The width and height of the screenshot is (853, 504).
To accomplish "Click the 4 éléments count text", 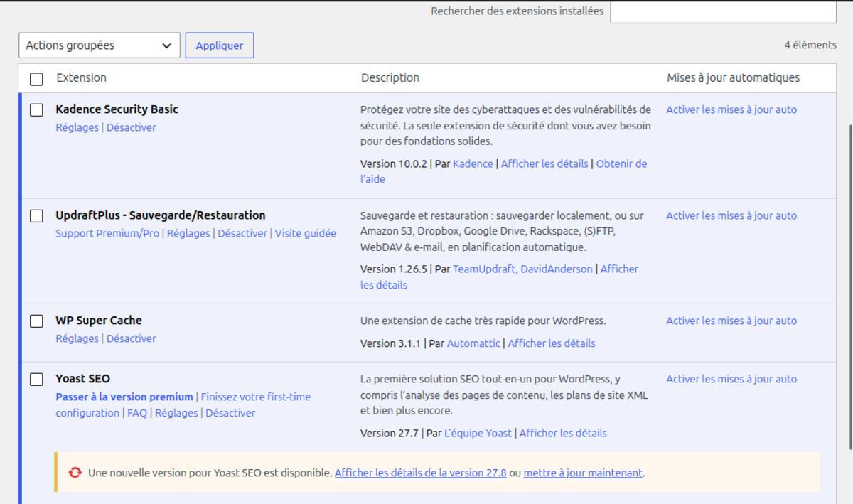I will (x=810, y=45).
